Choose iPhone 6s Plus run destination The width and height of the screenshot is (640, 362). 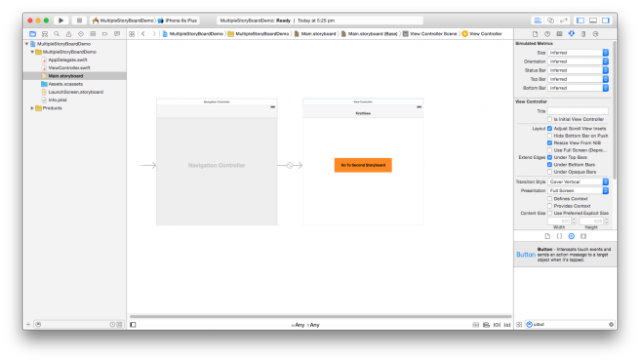click(178, 20)
